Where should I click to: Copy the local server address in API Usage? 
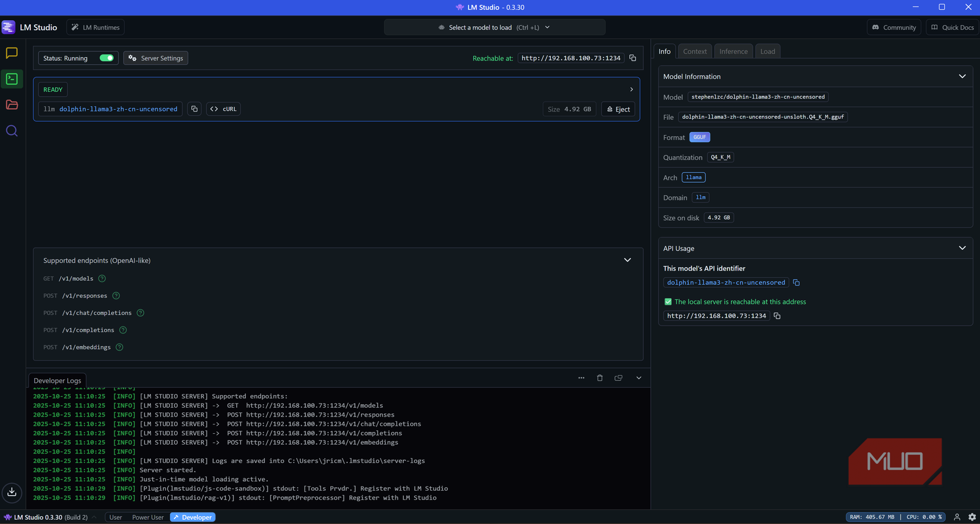[777, 316]
